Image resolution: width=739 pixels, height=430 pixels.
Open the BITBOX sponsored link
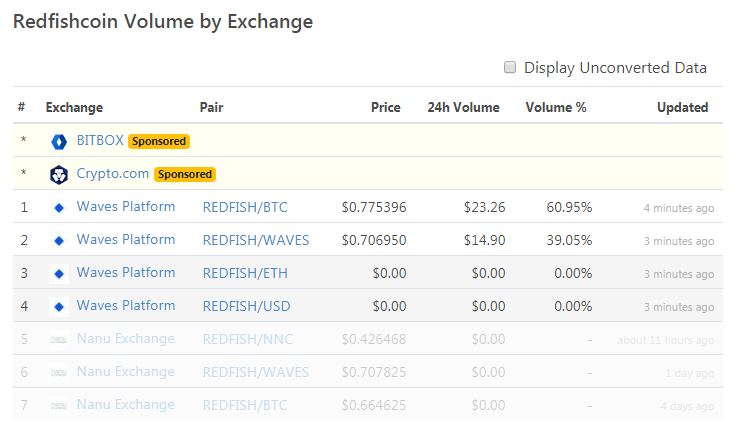click(100, 140)
